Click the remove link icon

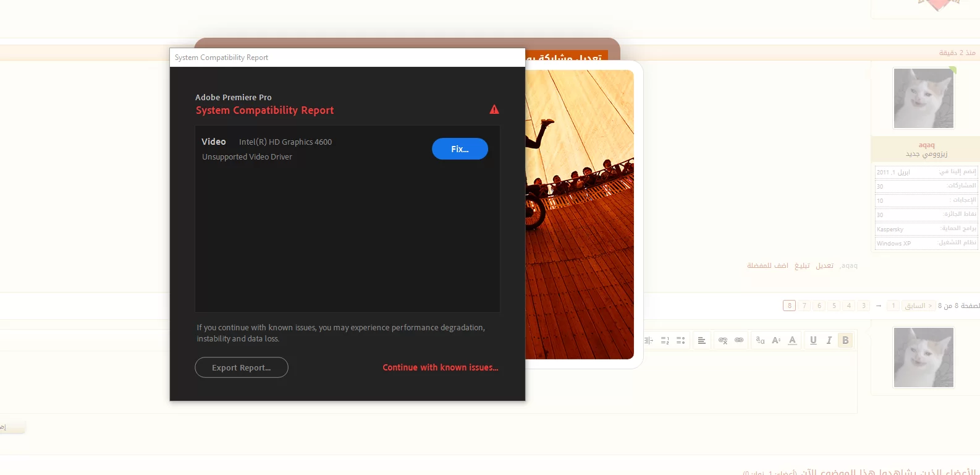(723, 340)
